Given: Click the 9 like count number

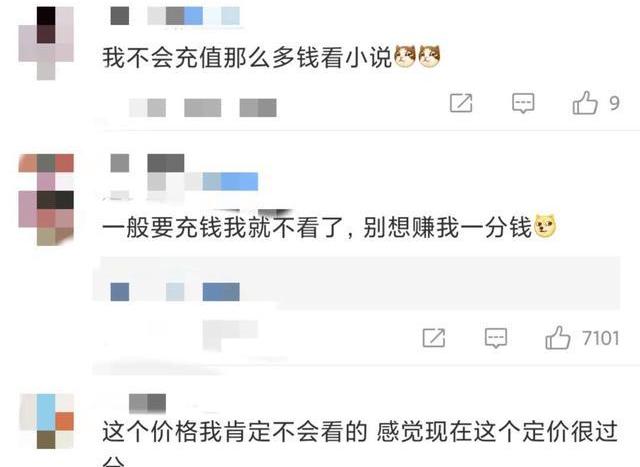Looking at the screenshot, I should (614, 103).
